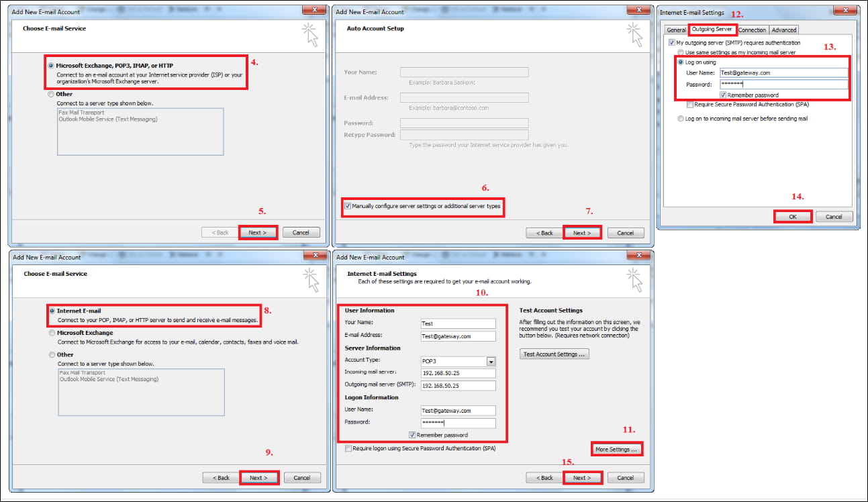Select the 'Internet E-mail' radio option
868x502 pixels.
52,311
